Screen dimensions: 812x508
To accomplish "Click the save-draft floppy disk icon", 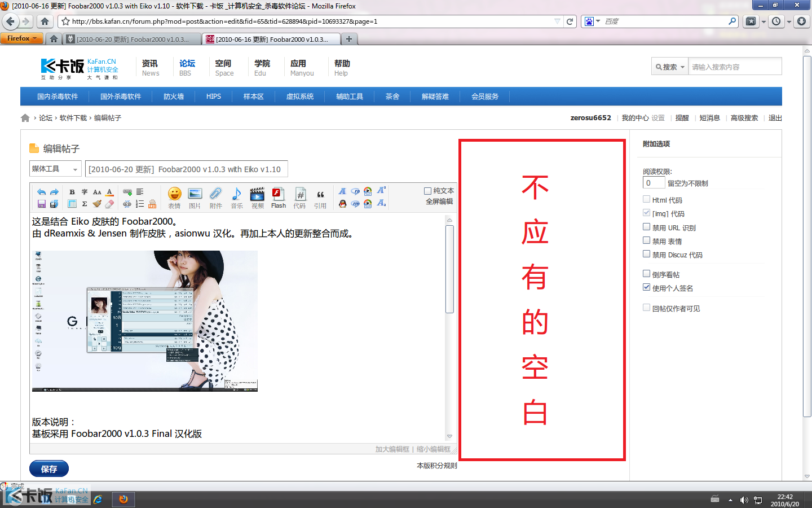I will click(41, 204).
